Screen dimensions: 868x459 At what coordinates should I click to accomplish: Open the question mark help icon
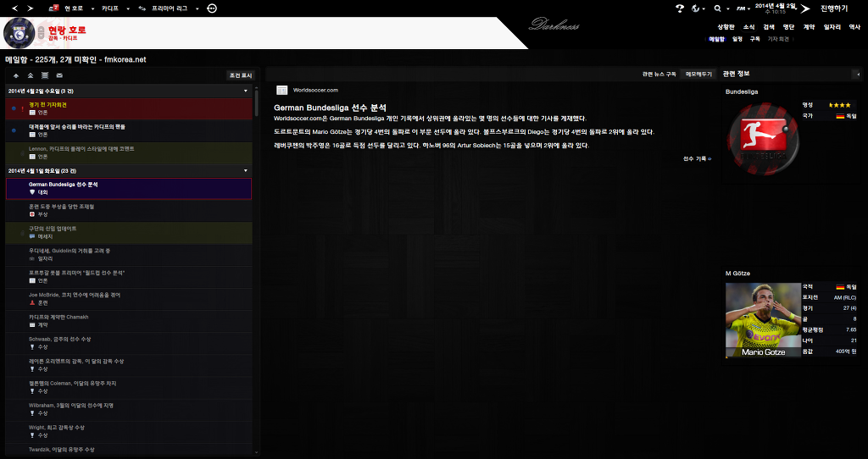coord(680,8)
